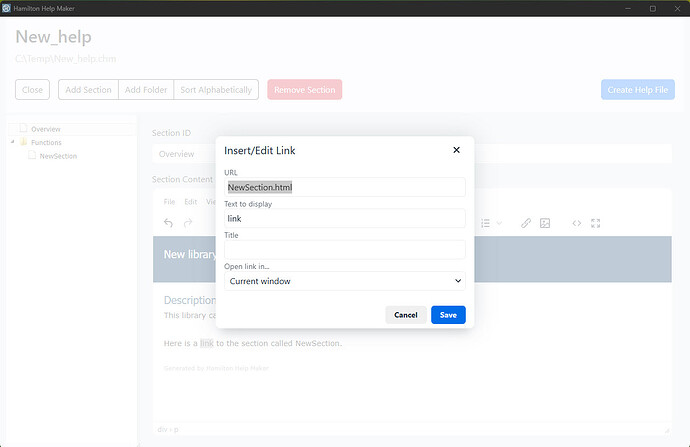The height and width of the screenshot is (447, 690).
Task: Click the undo arrow icon
Action: point(168,223)
